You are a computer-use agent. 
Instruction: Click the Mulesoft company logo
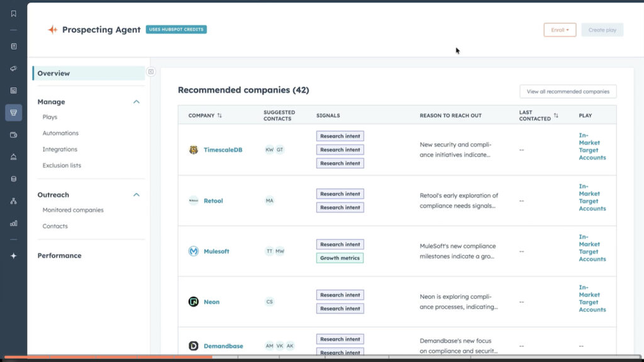pos(194,251)
